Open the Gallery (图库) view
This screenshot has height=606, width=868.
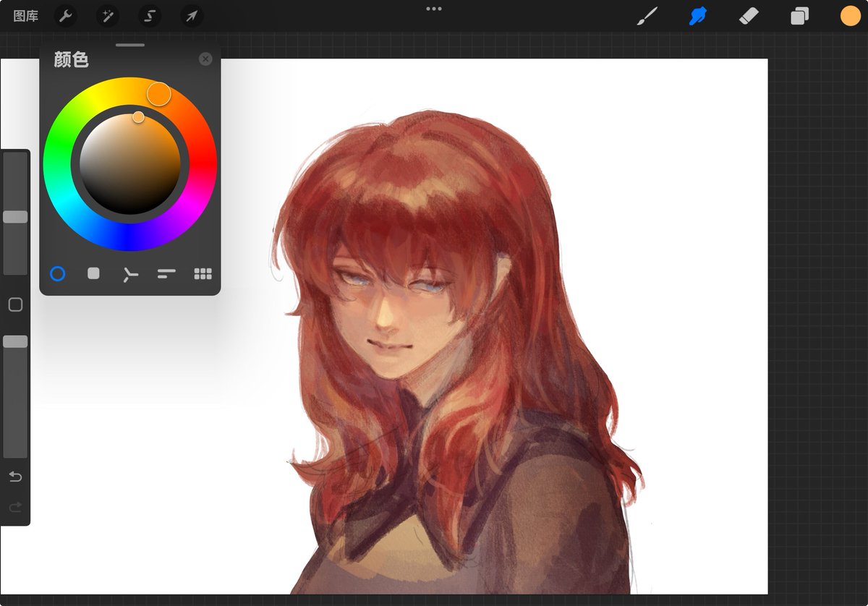click(26, 16)
